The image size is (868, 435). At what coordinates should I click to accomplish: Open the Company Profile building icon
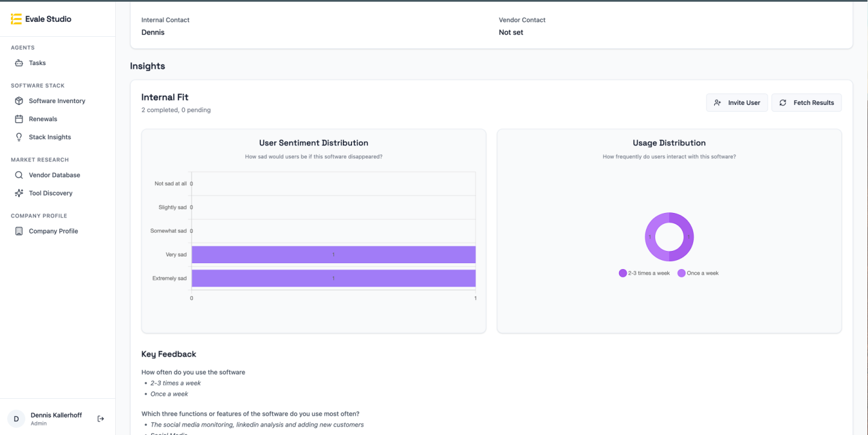coord(18,231)
